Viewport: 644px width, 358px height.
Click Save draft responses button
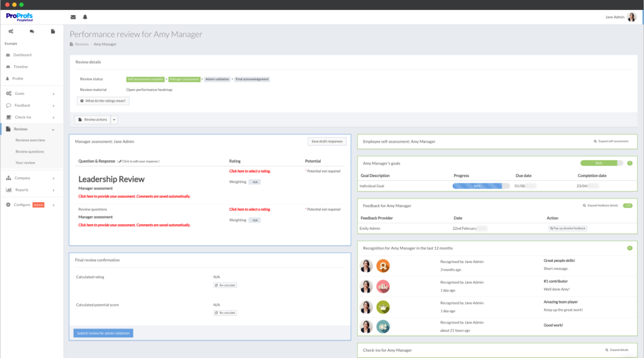coord(327,141)
